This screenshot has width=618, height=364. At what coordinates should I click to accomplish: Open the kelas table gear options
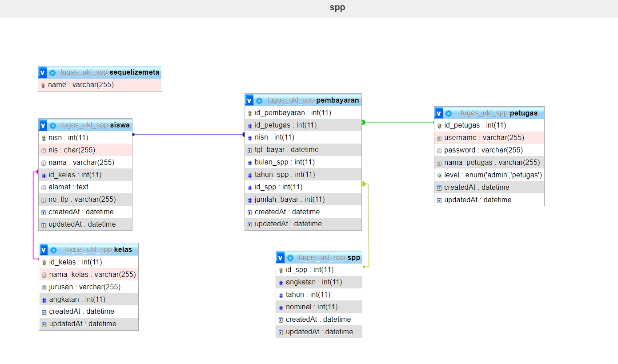(x=53, y=250)
